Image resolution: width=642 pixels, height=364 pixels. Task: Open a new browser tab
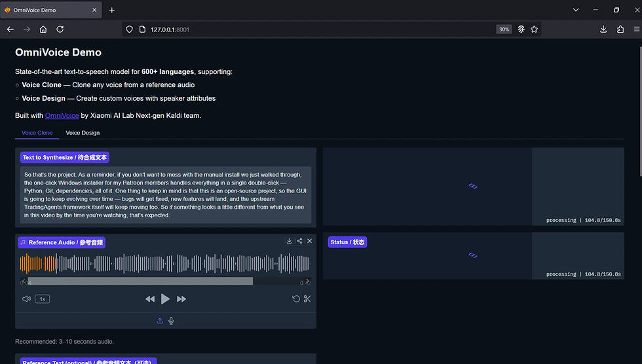(x=112, y=10)
